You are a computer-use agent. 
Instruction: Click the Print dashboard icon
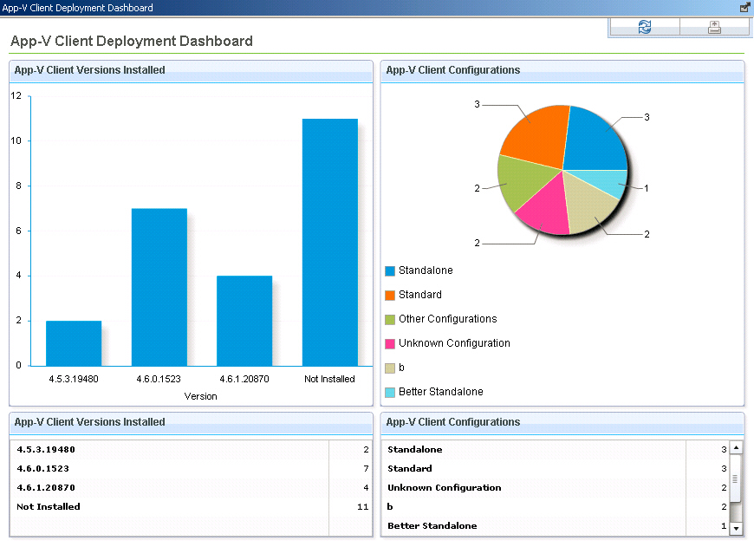(714, 27)
